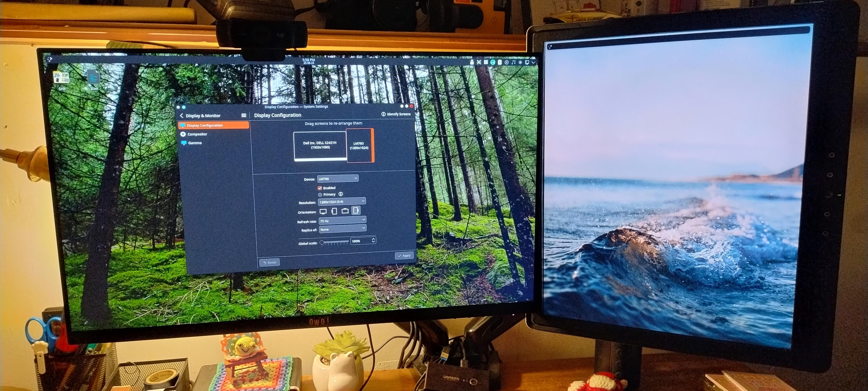Click the info icon next to Primary
Image resolution: width=868 pixels, height=391 pixels.
[x=341, y=194]
